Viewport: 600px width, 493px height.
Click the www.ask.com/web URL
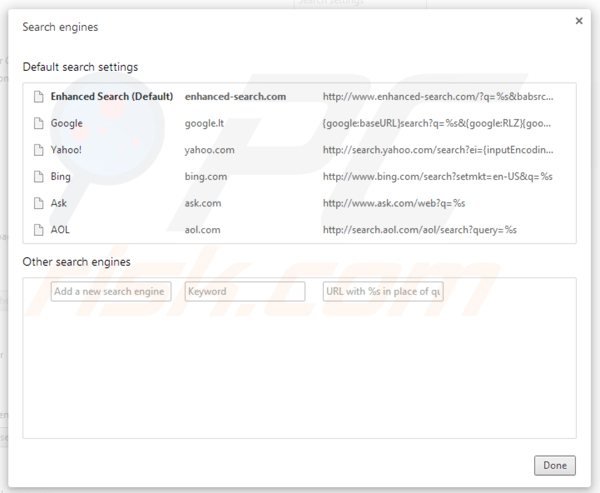click(394, 203)
